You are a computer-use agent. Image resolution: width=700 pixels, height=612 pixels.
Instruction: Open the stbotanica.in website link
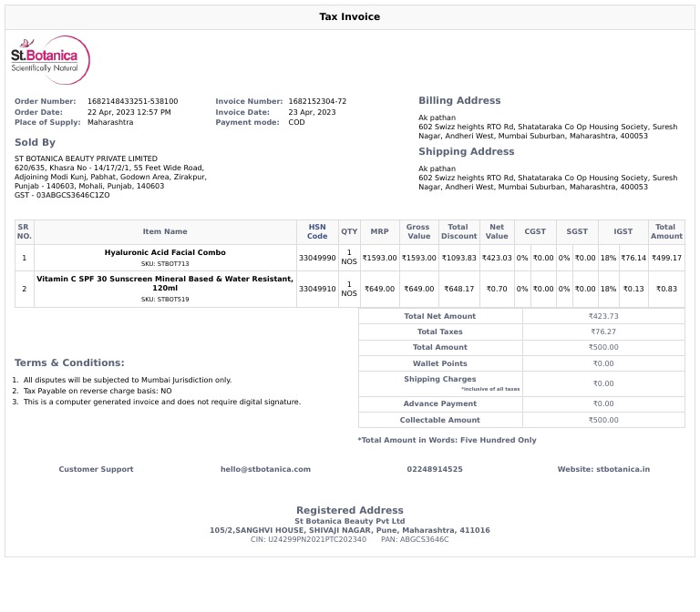point(623,469)
